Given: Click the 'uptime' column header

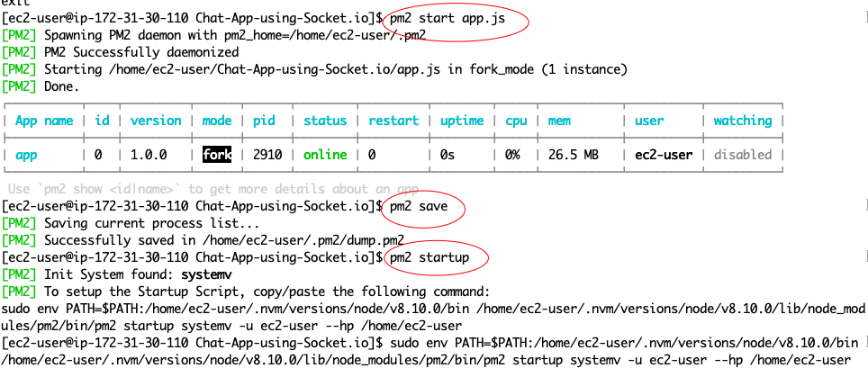Looking at the screenshot, I should click(462, 121).
